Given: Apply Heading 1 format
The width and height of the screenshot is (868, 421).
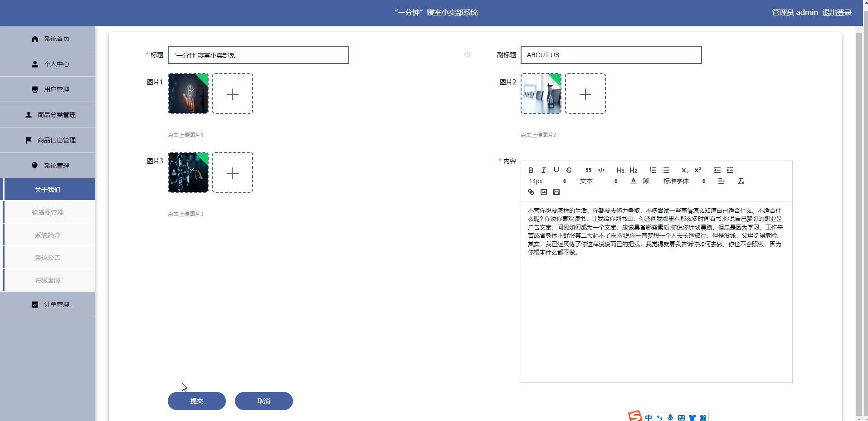Looking at the screenshot, I should [x=620, y=170].
